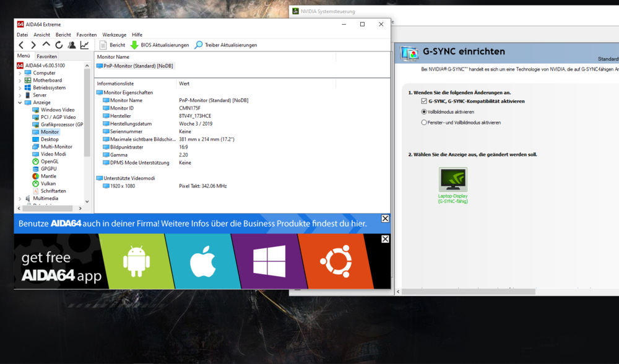Expand the Computer tree node
The height and width of the screenshot is (364, 619).
[x=20, y=73]
